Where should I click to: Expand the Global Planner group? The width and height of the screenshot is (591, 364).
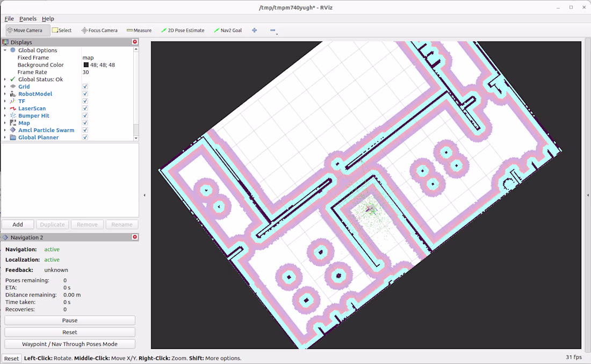click(5, 137)
